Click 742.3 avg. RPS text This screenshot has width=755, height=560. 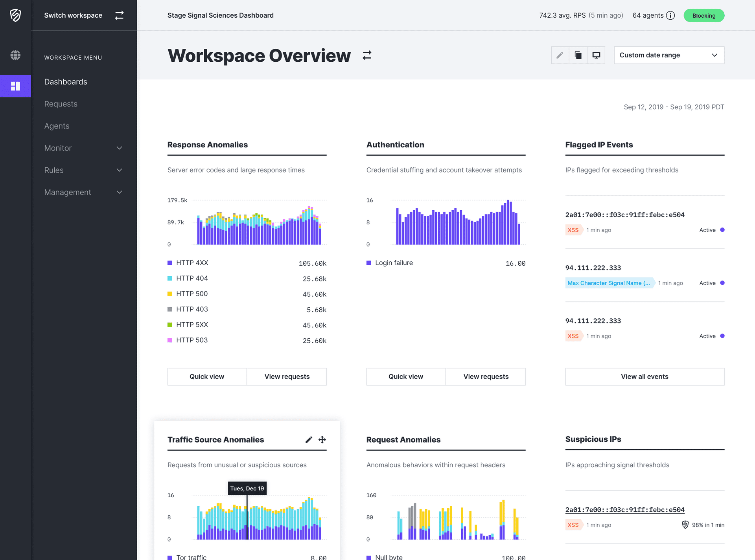pyautogui.click(x=562, y=15)
